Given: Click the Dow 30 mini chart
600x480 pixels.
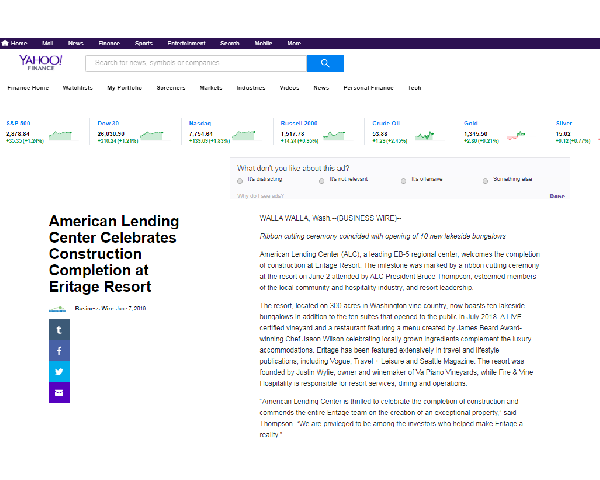Looking at the screenshot, I should [x=152, y=136].
